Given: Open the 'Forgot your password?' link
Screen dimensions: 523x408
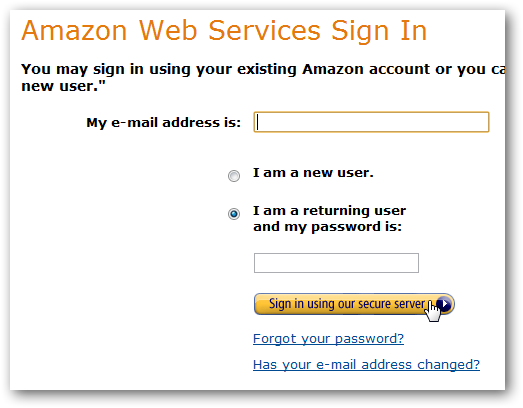Looking at the screenshot, I should 328,339.
